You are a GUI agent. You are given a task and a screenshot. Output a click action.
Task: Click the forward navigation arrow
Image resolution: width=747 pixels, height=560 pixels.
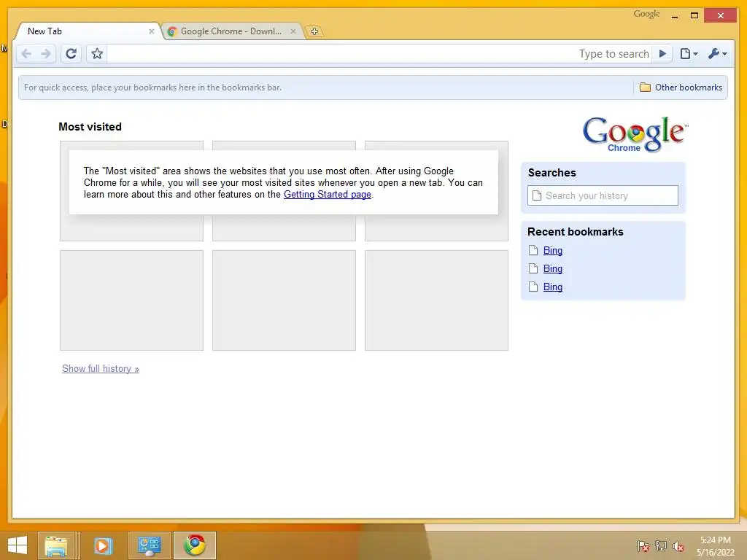point(46,54)
